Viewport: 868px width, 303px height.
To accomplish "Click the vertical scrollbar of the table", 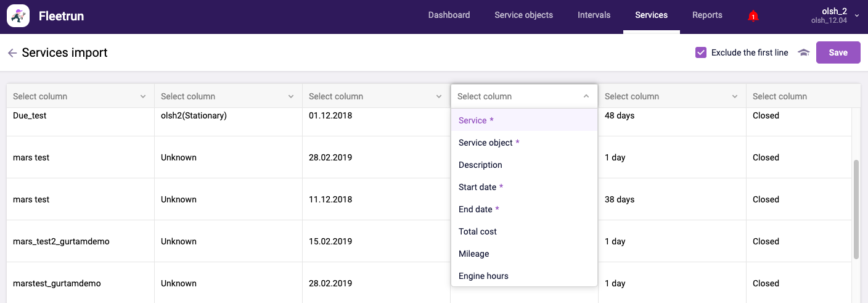I will (x=856, y=210).
